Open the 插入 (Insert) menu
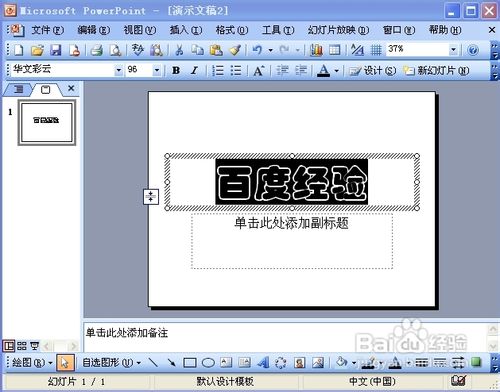The width and height of the screenshot is (500, 392). [x=186, y=30]
